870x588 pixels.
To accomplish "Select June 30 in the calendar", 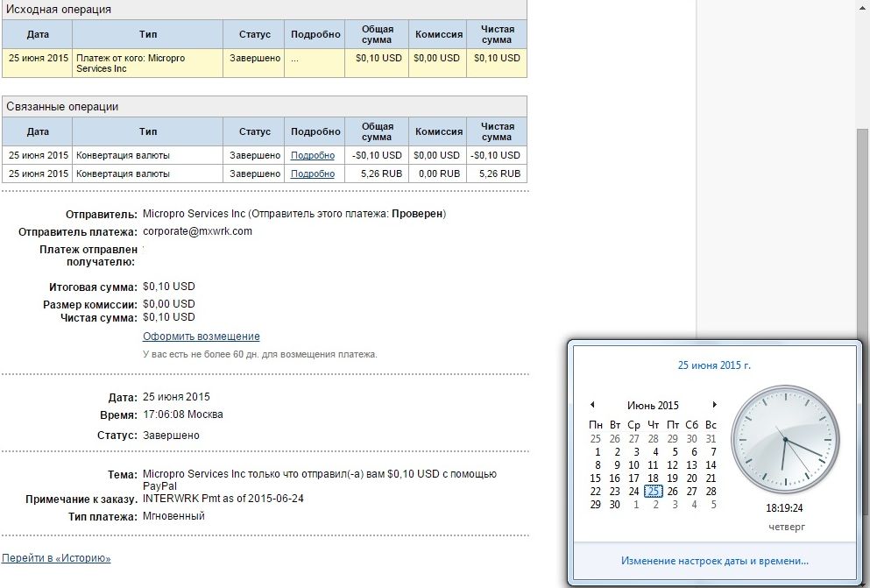I will click(615, 505).
